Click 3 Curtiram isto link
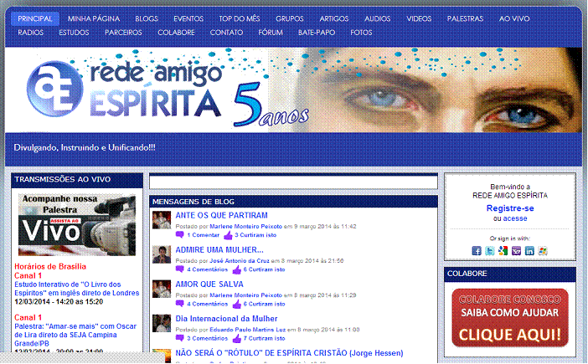This screenshot has height=364, width=588. point(255,235)
